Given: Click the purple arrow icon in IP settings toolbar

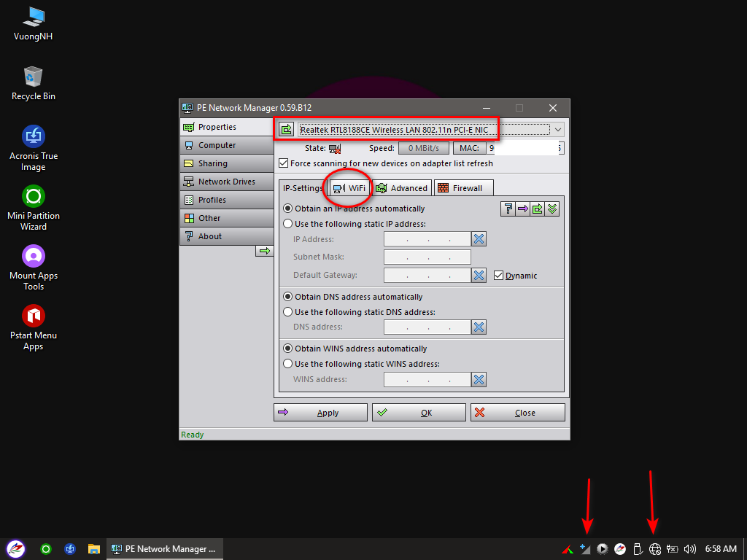Looking at the screenshot, I should pos(522,209).
